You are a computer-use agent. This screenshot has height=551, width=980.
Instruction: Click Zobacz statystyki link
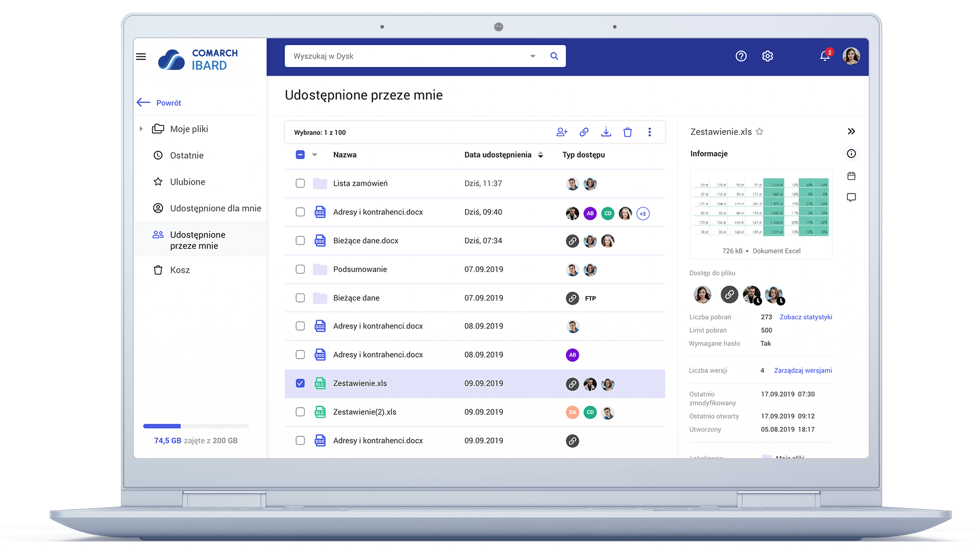tap(806, 317)
